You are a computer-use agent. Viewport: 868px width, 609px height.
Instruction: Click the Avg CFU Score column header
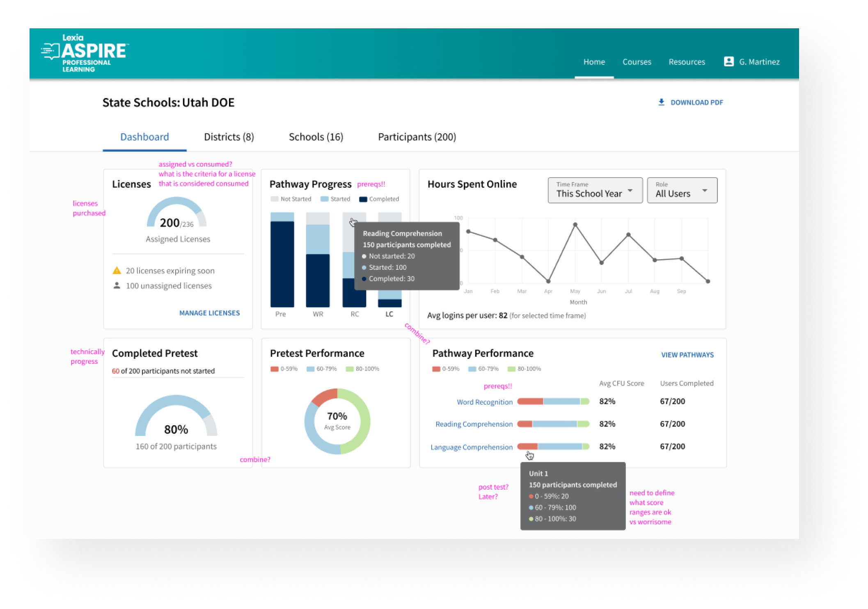click(x=621, y=383)
